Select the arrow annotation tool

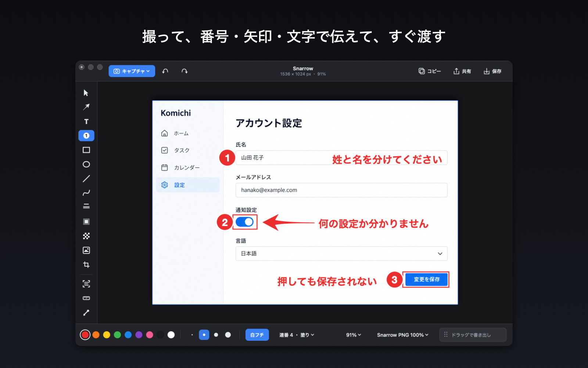(86, 107)
